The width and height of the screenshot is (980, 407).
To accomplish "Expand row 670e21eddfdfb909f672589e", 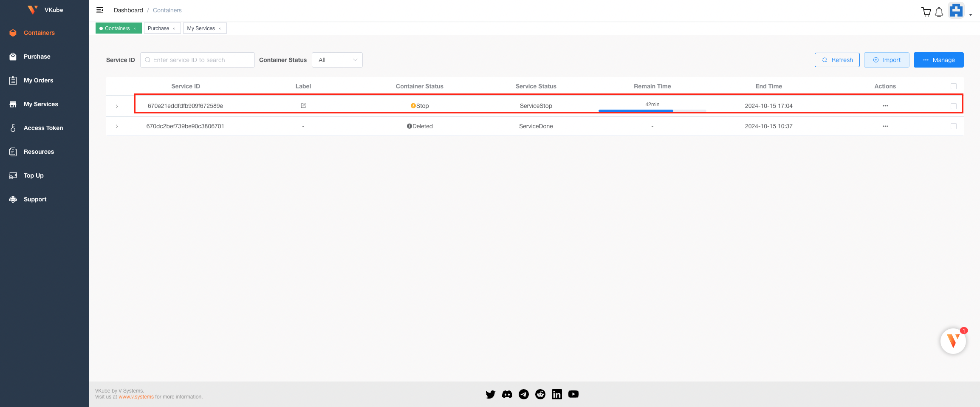I will click(x=117, y=106).
